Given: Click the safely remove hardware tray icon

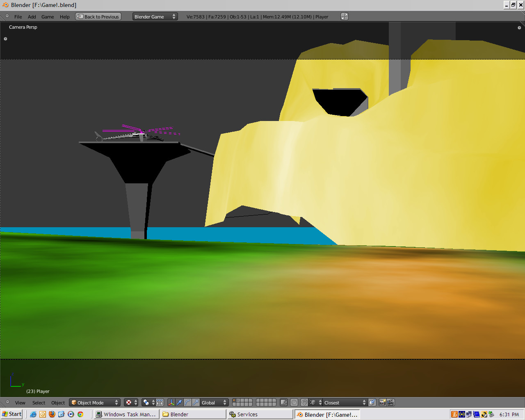Looking at the screenshot, I should point(491,414).
